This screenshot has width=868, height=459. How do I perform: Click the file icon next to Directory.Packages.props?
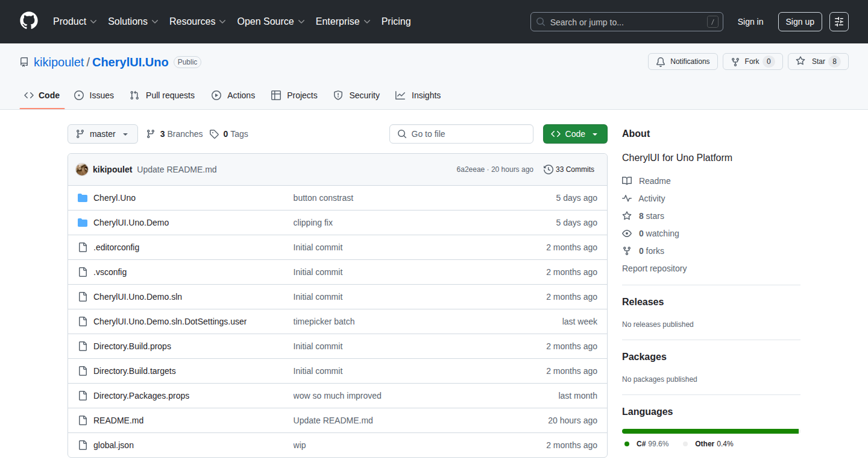pos(83,396)
